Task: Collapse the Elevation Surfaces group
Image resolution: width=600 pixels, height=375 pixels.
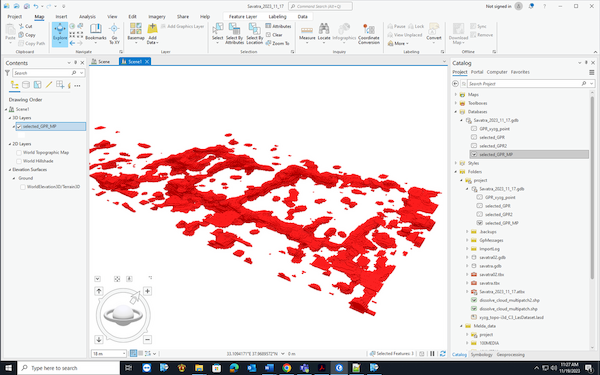Action: click(x=10, y=170)
